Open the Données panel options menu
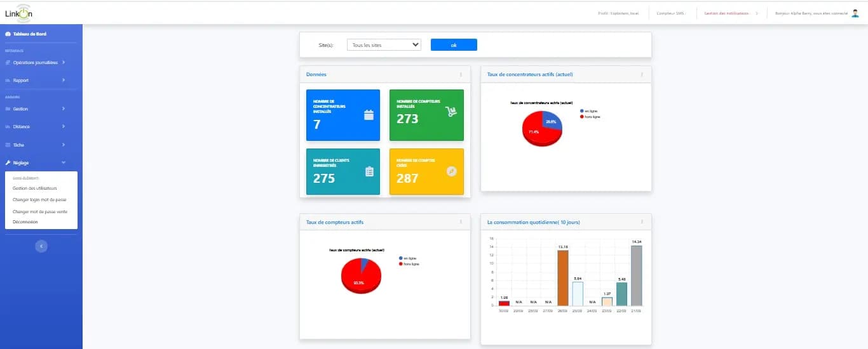Viewport: 868px width, 349px height. (x=461, y=74)
